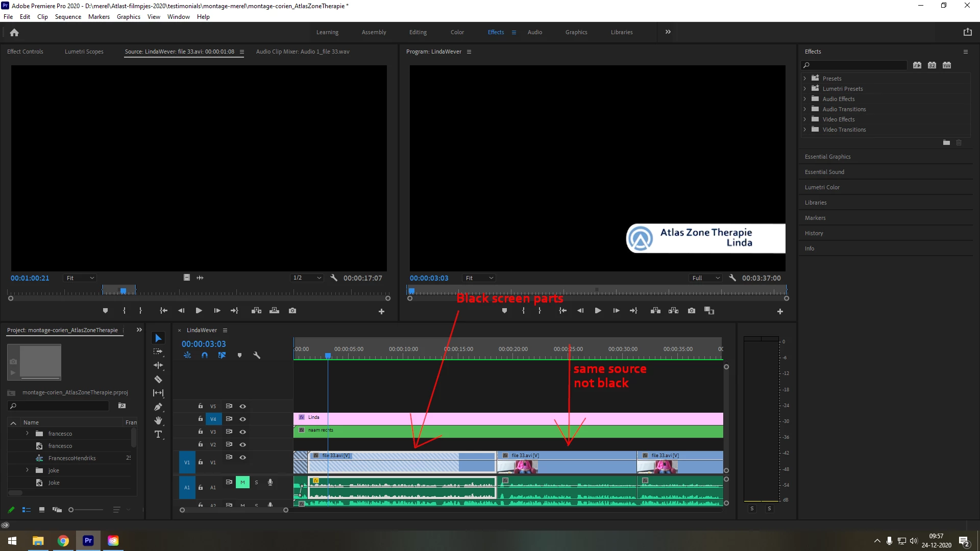Click Export Frame camera in Program monitor
The height and width of the screenshot is (551, 980).
(691, 311)
